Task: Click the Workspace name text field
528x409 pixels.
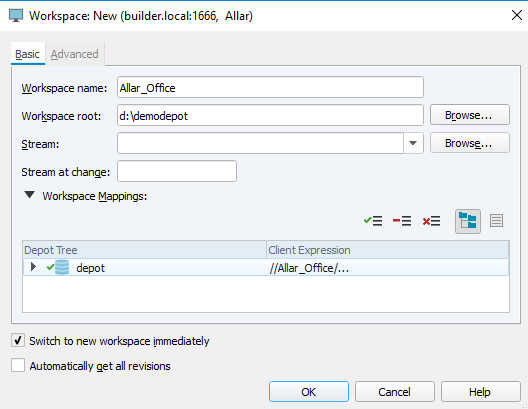Action: coord(270,88)
